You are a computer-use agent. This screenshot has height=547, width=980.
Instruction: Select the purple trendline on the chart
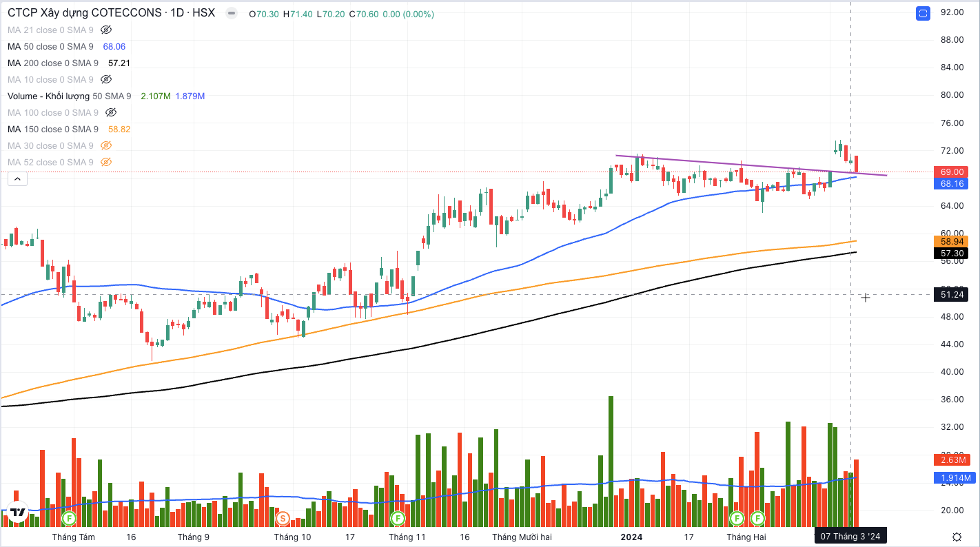[x=751, y=165]
